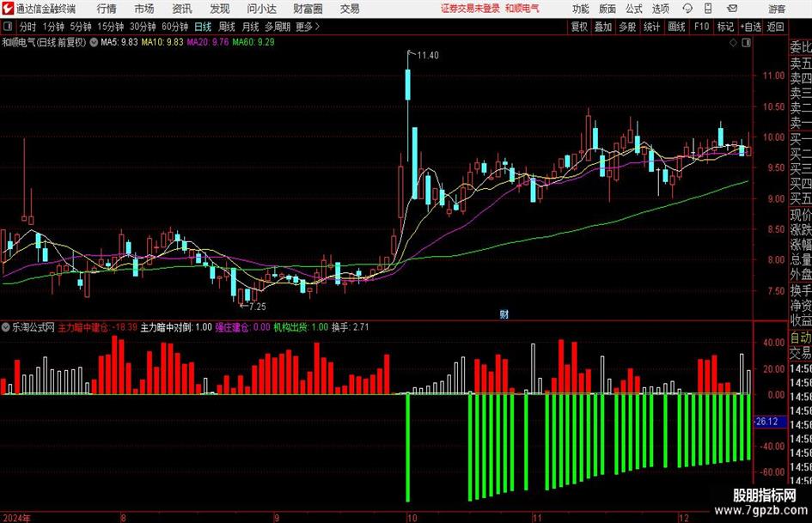Click the 画线 drawing button
Viewport: 812px width, 523px height.
(x=676, y=27)
